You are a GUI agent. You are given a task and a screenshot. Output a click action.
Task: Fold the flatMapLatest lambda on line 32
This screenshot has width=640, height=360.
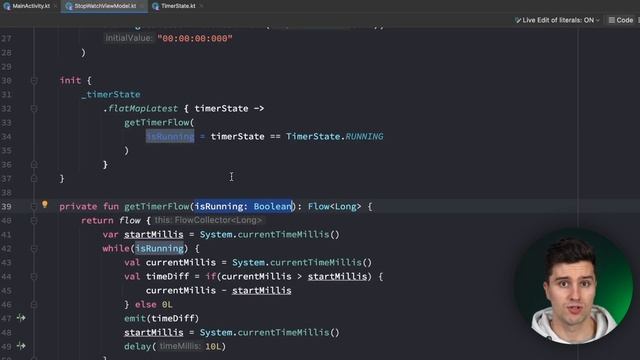click(34, 109)
